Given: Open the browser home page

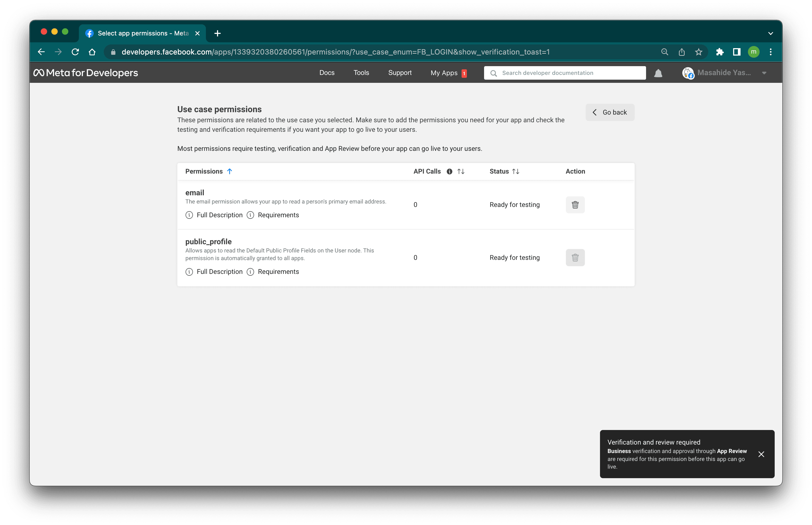Looking at the screenshot, I should pos(92,52).
